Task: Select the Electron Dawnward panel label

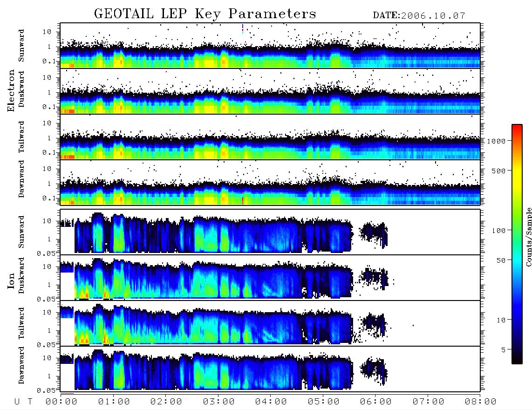Action: (21, 179)
